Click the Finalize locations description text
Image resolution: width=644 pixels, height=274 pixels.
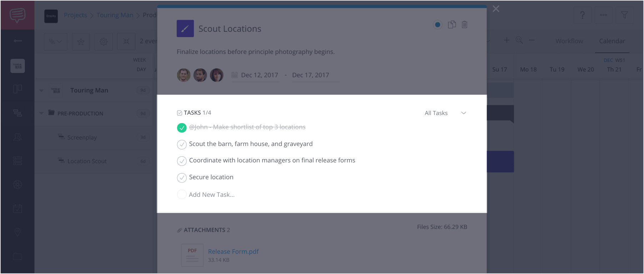coord(256,52)
